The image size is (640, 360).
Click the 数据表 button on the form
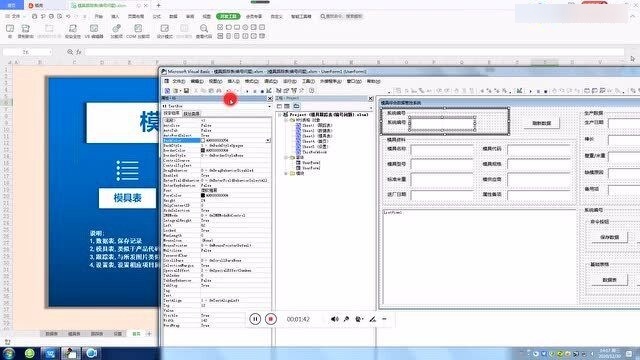609,280
